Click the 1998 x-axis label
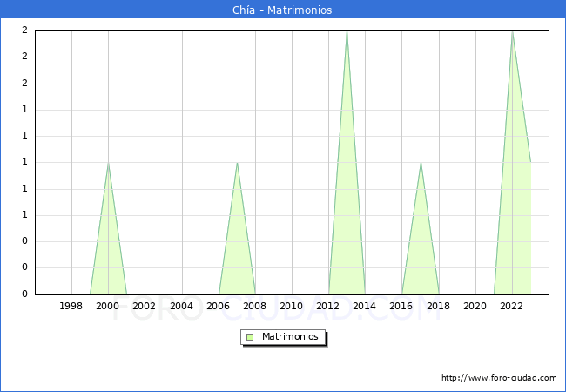566x392 pixels. tap(71, 306)
